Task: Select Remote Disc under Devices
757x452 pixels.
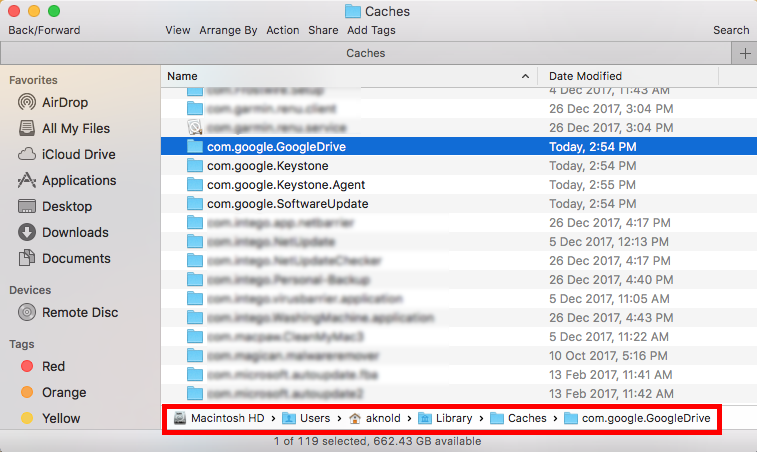Action: (x=68, y=312)
